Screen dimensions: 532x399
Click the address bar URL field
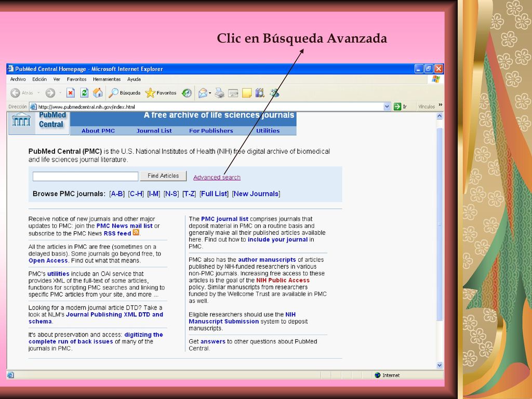coord(210,107)
